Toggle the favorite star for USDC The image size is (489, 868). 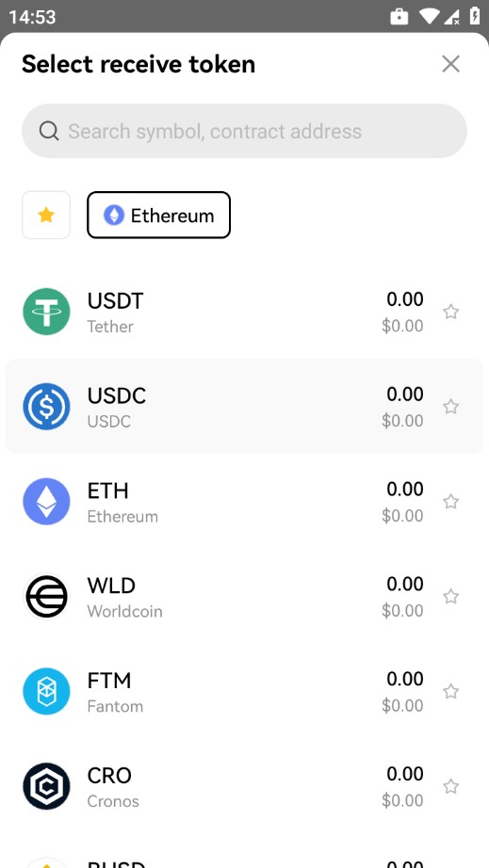pos(450,407)
